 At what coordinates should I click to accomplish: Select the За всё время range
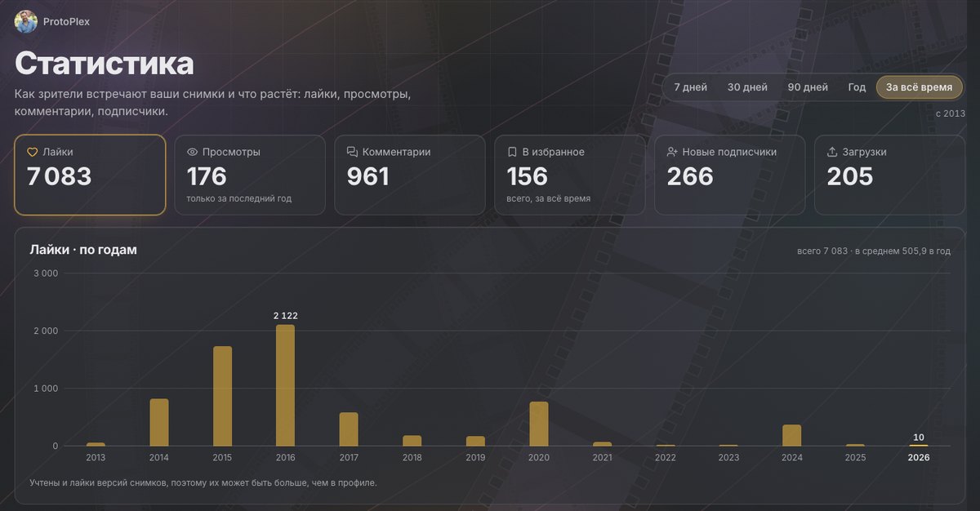[920, 87]
